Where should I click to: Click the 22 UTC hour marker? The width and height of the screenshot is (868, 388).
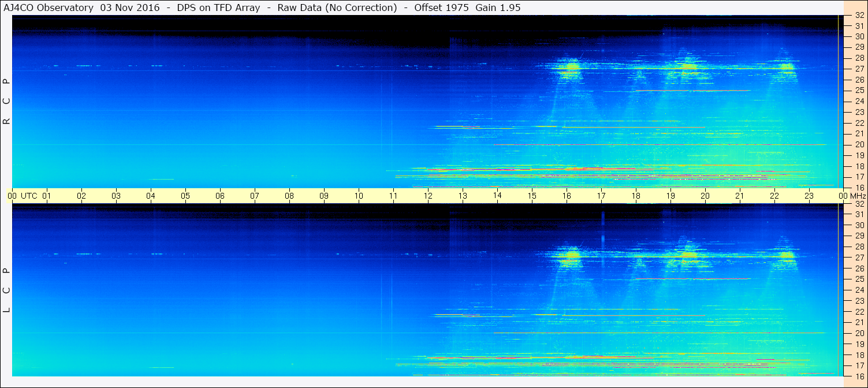point(774,196)
